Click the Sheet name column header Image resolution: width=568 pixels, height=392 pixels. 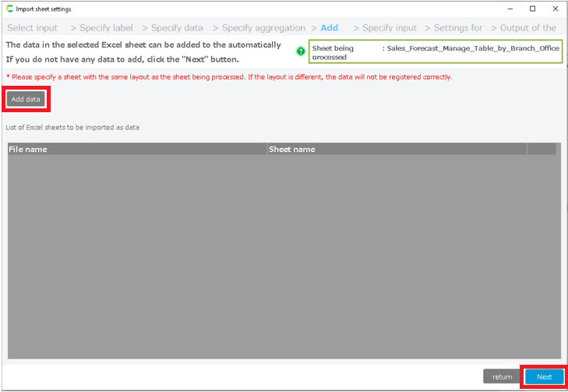point(397,149)
